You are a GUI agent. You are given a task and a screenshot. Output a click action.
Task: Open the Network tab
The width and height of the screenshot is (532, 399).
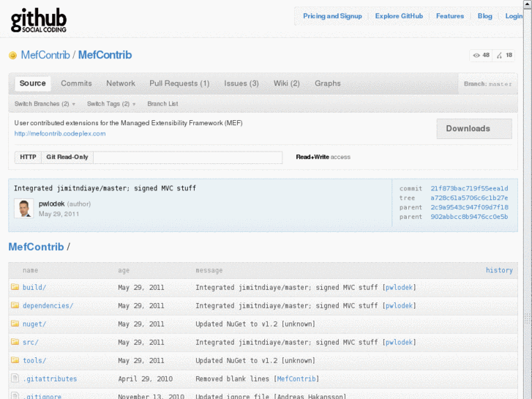tap(121, 83)
